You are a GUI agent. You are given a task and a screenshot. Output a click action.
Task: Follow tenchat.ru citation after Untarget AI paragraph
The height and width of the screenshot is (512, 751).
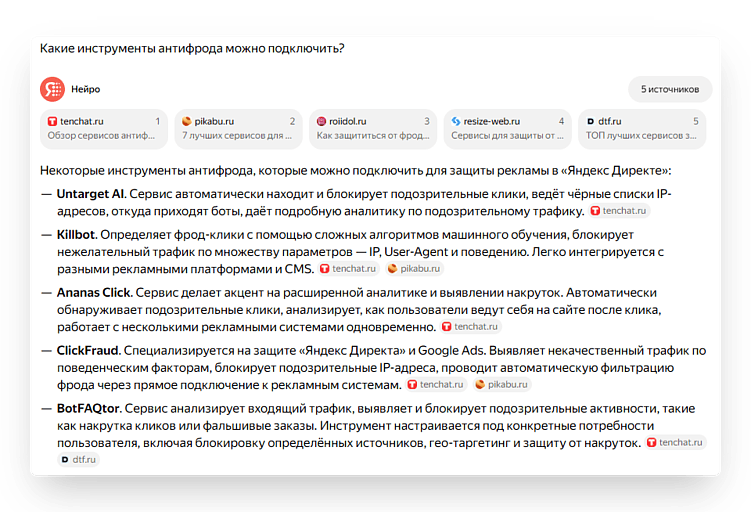coord(619,211)
